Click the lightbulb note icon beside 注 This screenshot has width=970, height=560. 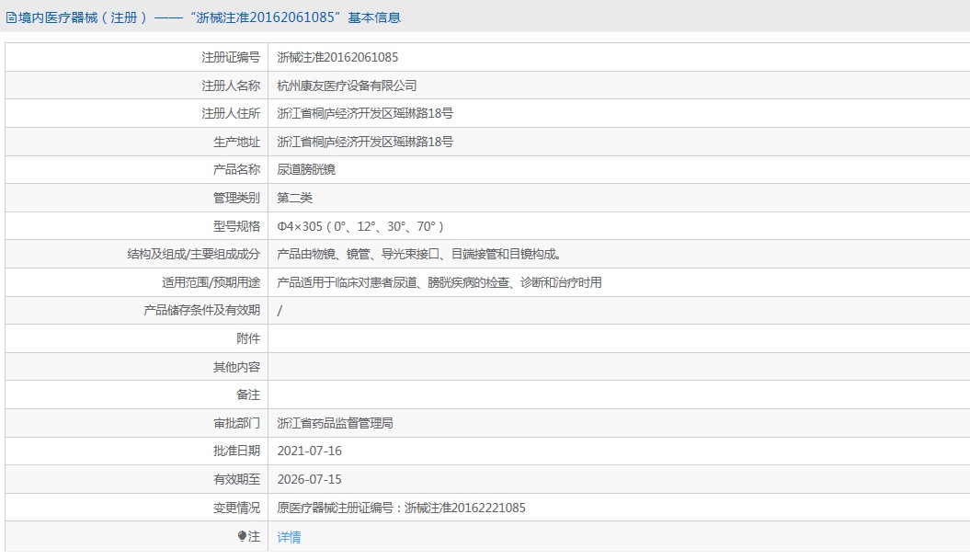(242, 536)
